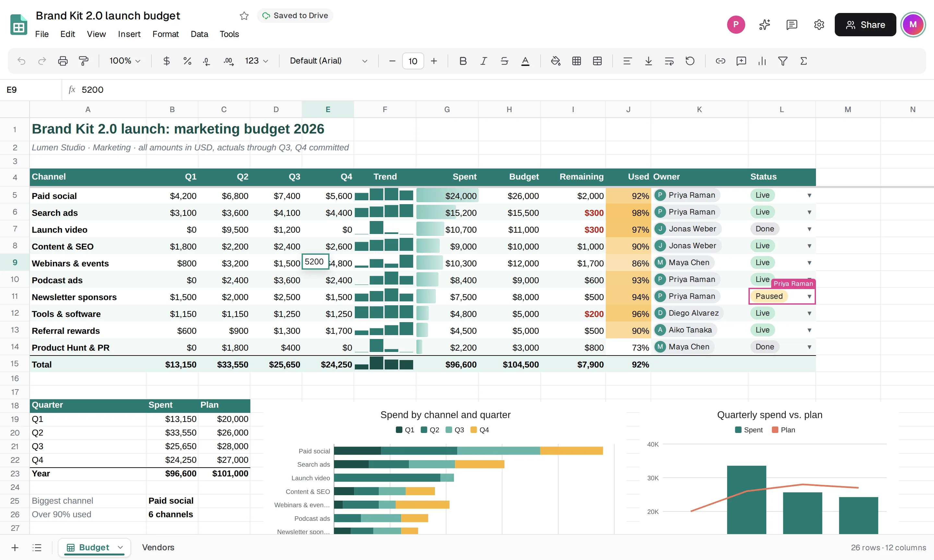Open the Insert menu
934x560 pixels.
(129, 34)
